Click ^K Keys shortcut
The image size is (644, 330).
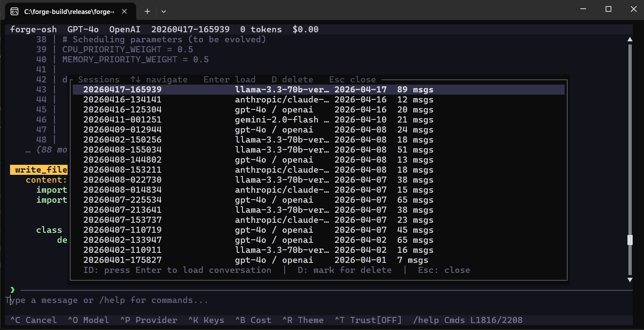click(x=206, y=320)
